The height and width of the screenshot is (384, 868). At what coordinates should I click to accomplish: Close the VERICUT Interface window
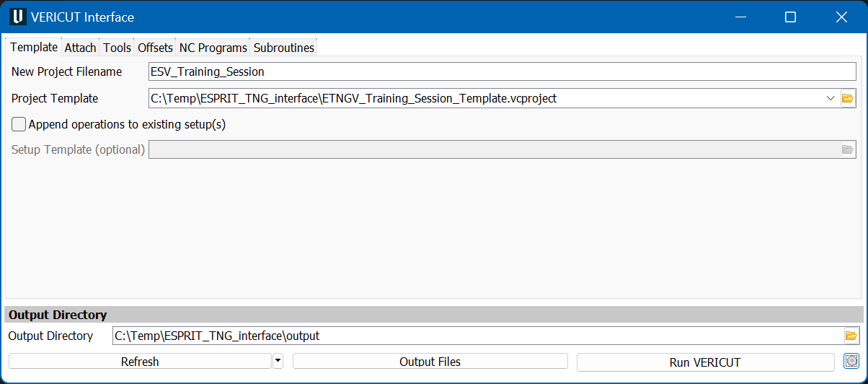841,17
